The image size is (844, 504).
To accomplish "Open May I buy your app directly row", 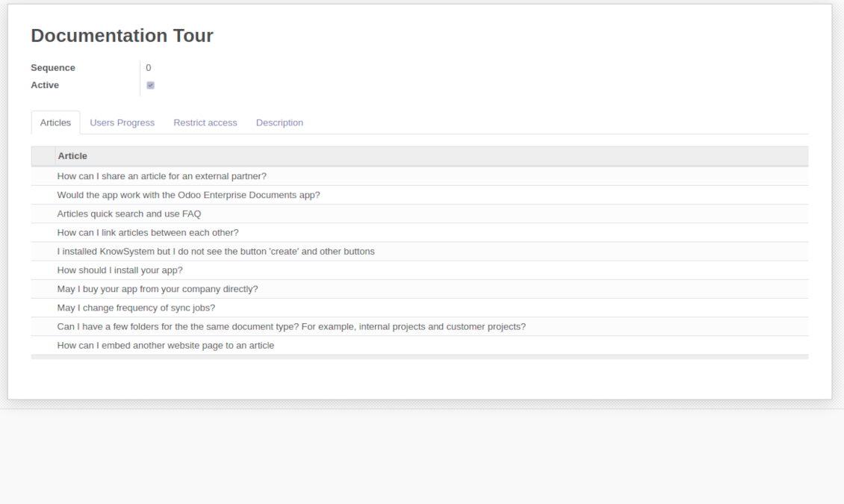I will pos(420,289).
